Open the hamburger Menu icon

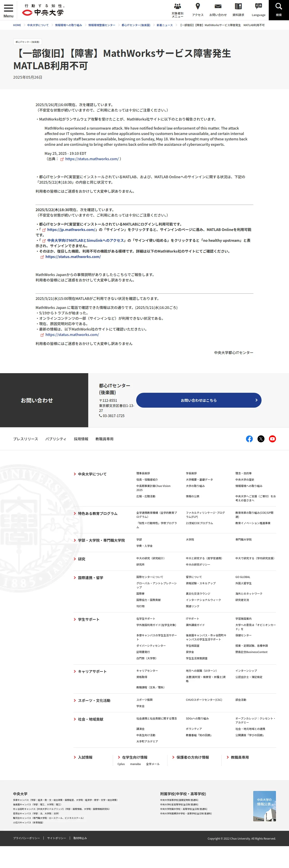[8, 10]
